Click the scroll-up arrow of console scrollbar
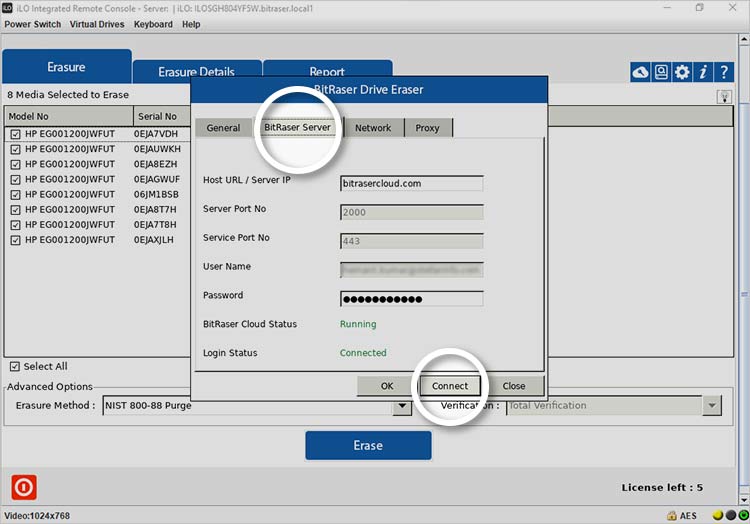750x524 pixels. click(x=744, y=40)
